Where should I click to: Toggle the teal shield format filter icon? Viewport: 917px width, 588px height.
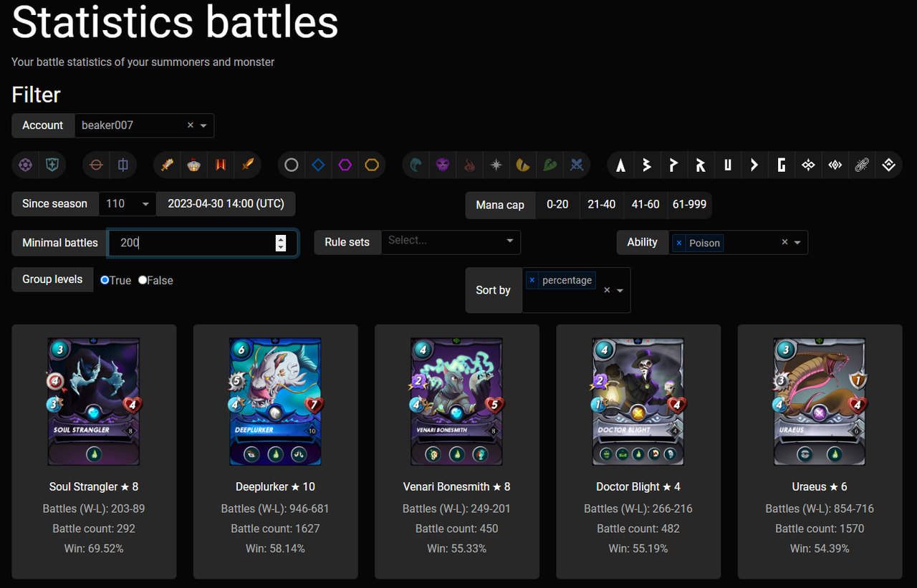(x=52, y=165)
